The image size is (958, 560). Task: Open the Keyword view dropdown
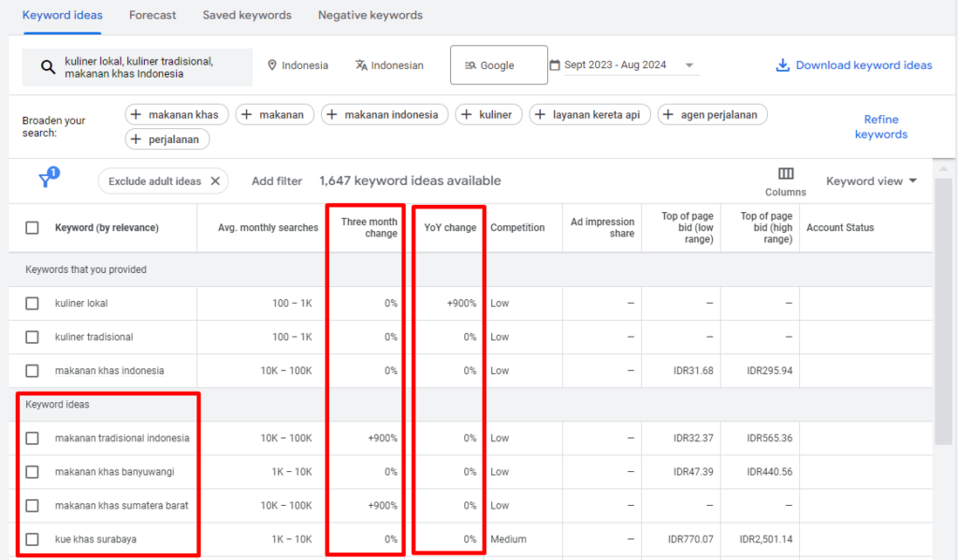coord(871,180)
